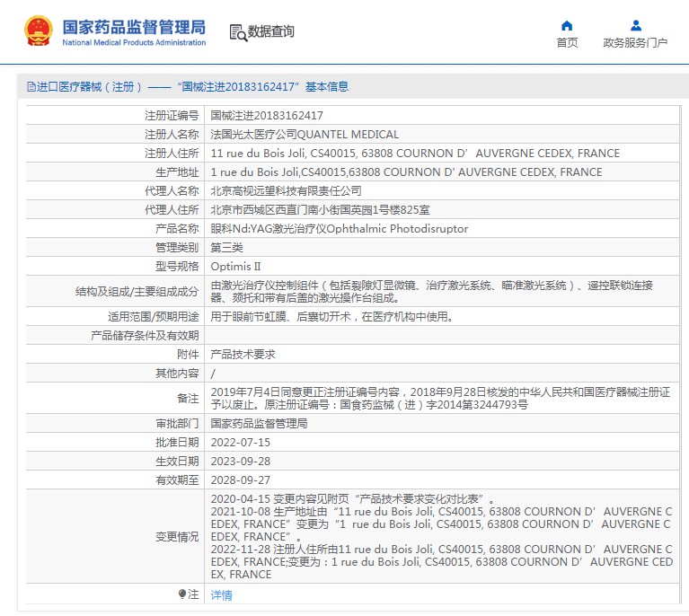
Task: Click the expiry date 2028-09-27
Action: click(240, 480)
